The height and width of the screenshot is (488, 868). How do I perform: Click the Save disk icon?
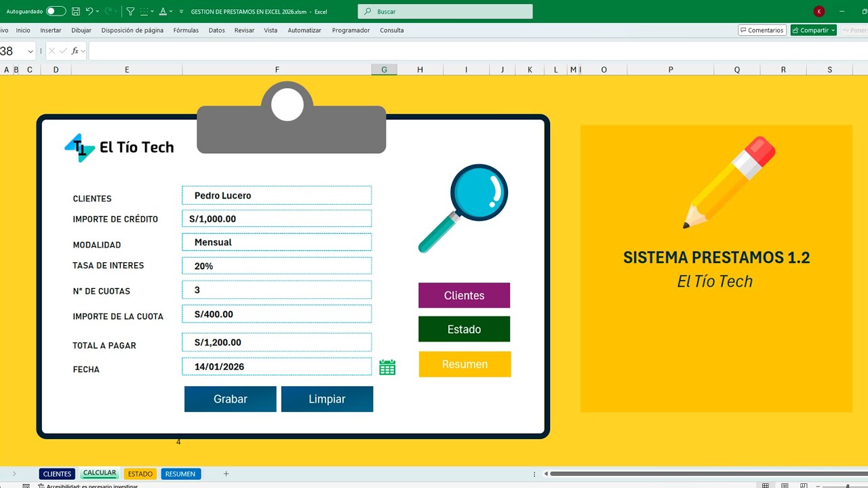tap(75, 12)
